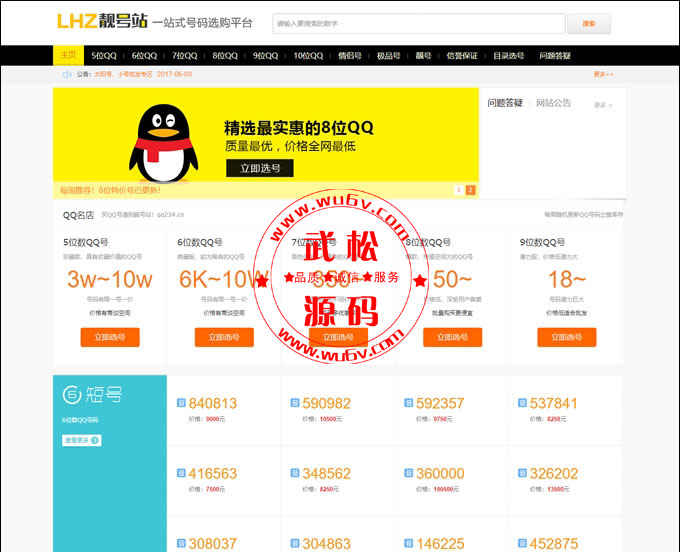680x552 pixels.
Task: Click the orange more link in announcement bar
Action: (604, 74)
